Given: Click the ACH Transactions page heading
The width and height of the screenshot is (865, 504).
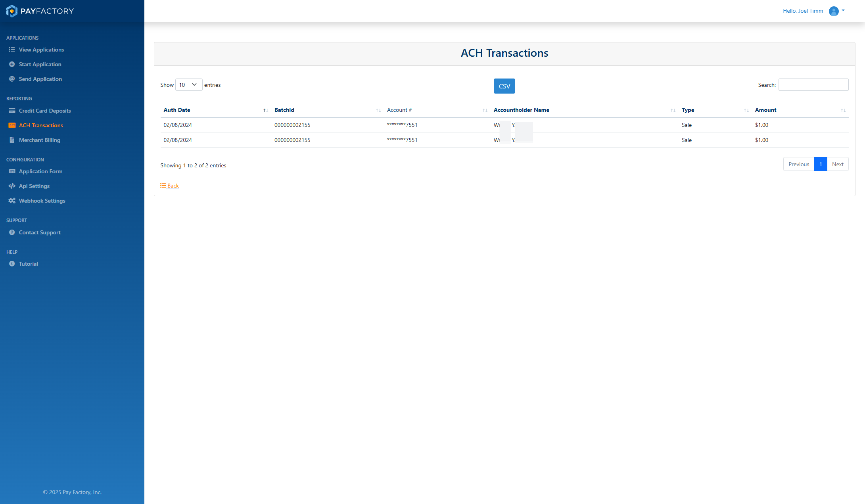Looking at the screenshot, I should (x=504, y=53).
